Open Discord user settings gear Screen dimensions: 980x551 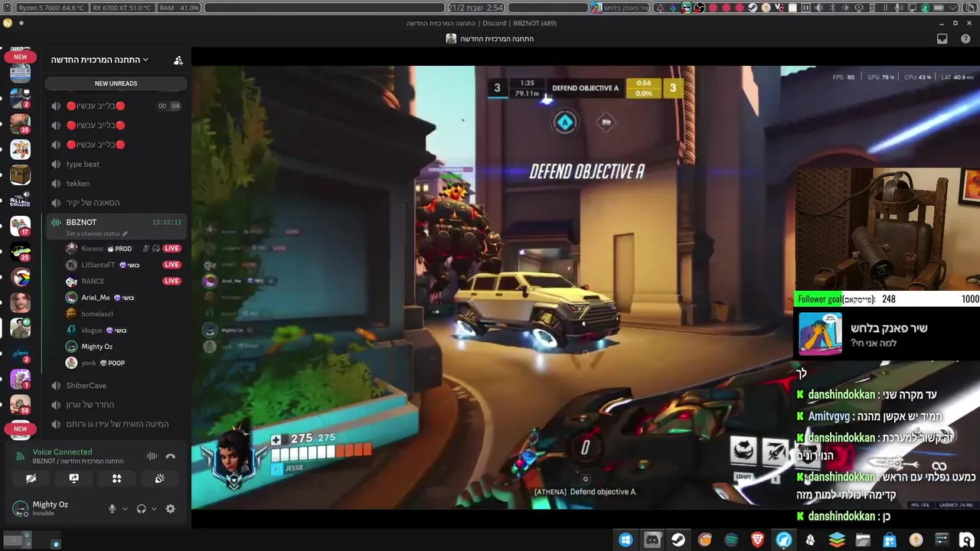[x=171, y=509]
